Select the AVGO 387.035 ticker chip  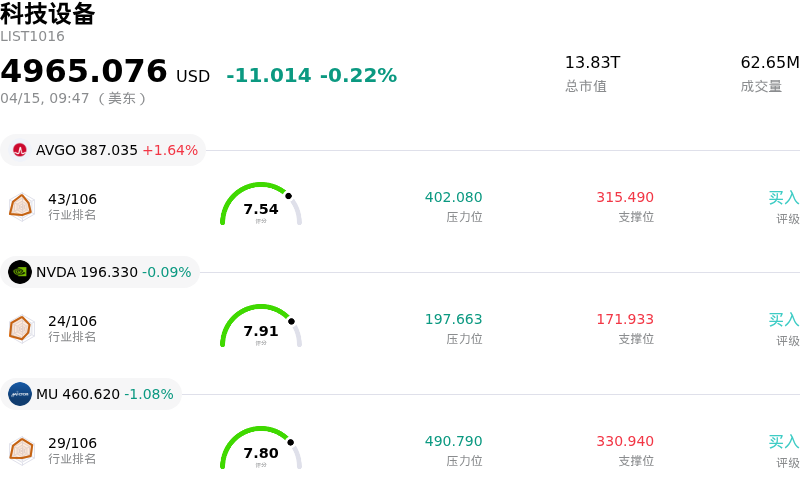click(104, 150)
